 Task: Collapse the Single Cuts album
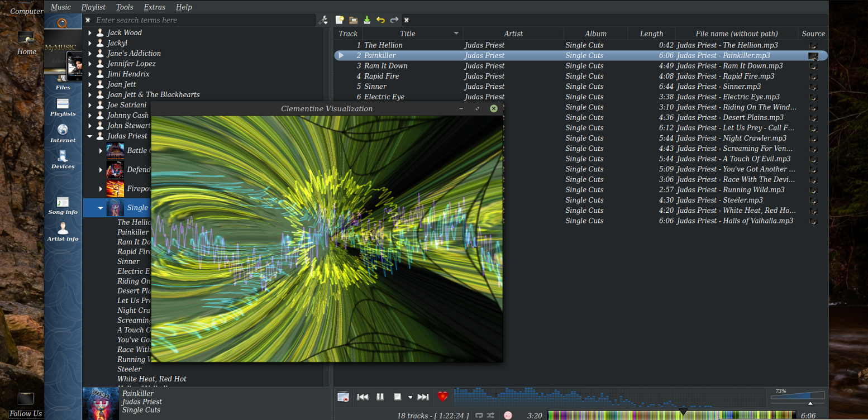pyautogui.click(x=101, y=208)
